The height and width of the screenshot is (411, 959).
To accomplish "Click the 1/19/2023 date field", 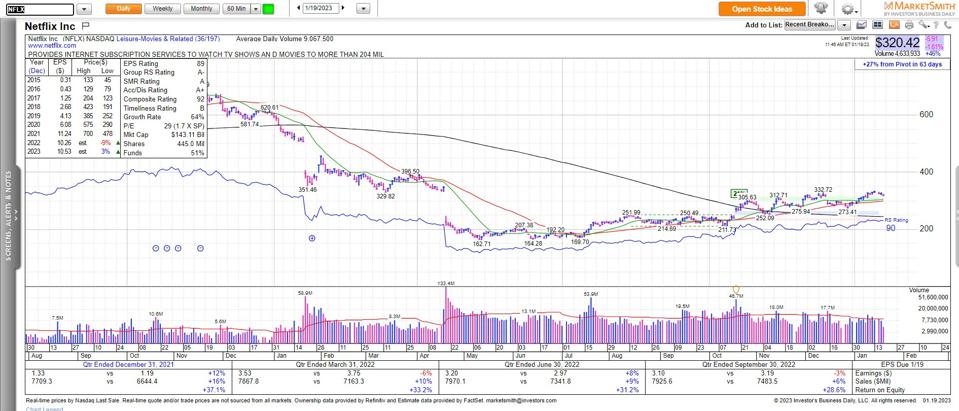I will [321, 9].
